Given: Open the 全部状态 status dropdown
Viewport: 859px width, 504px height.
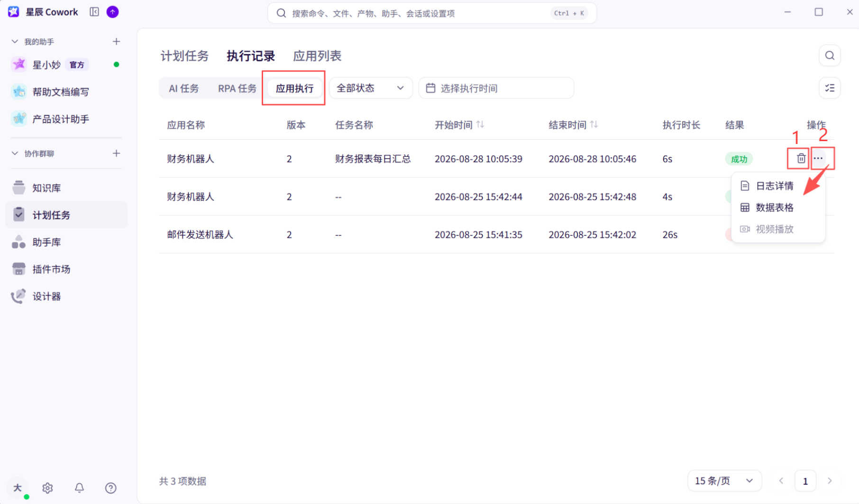Looking at the screenshot, I should coord(371,88).
